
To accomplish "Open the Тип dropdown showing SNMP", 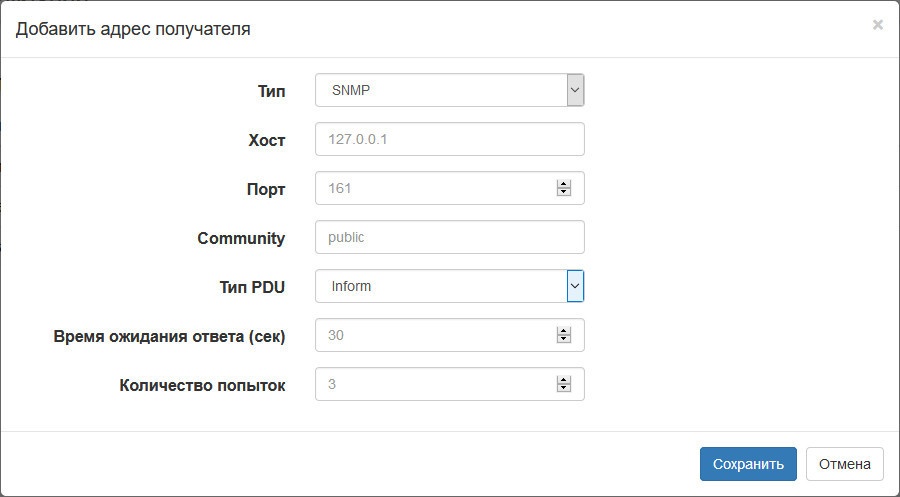I will [x=449, y=90].
